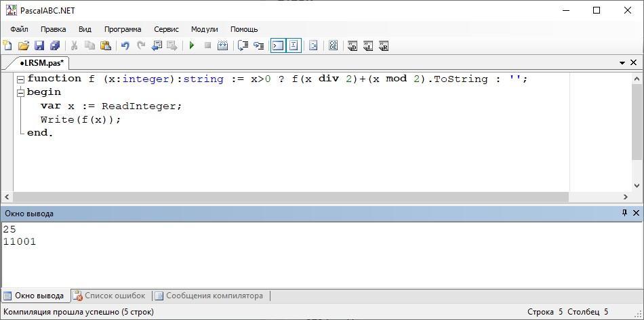This screenshot has width=644, height=320.
Task: Save the current file with the floppy icon
Action: pos(39,45)
